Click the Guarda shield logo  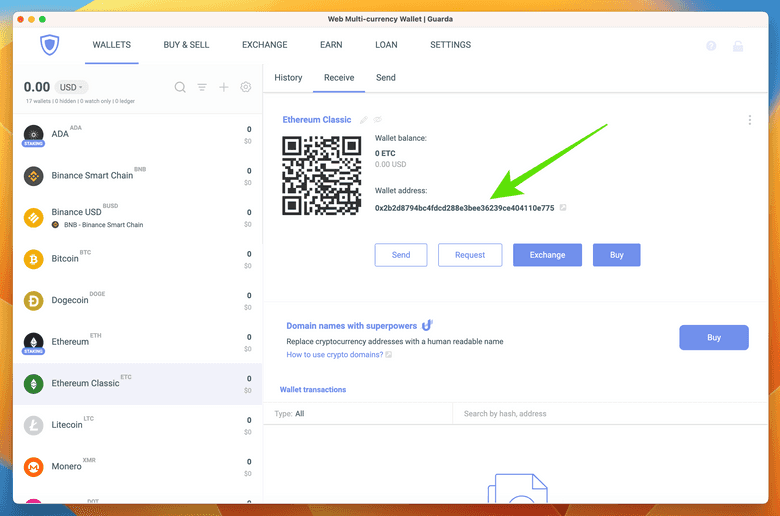click(50, 46)
